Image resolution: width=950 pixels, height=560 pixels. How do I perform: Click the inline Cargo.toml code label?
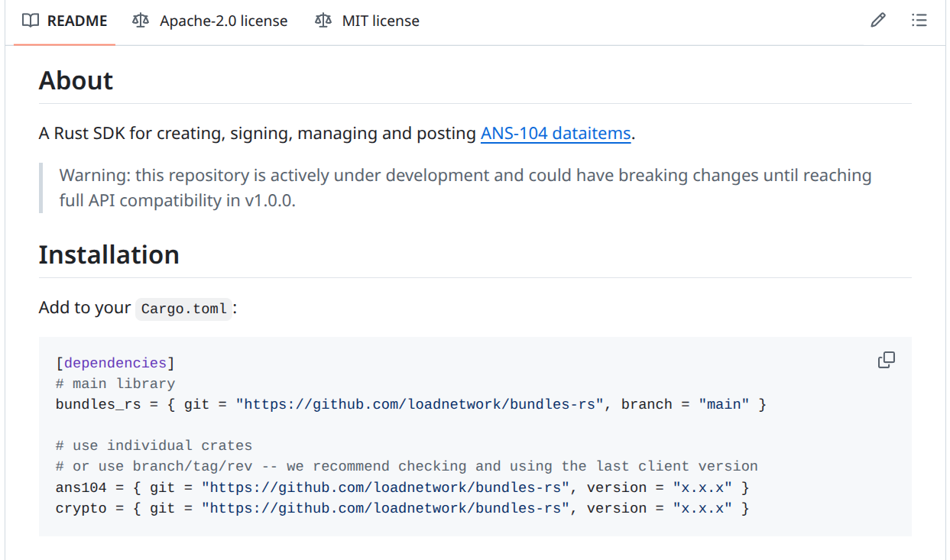click(x=184, y=309)
